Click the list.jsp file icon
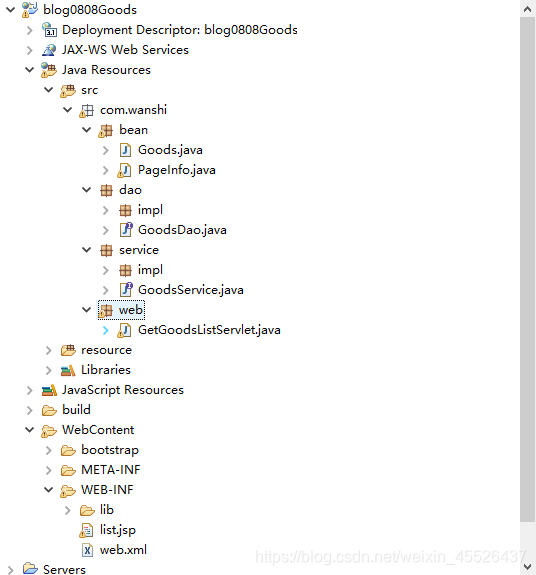 pos(87,530)
